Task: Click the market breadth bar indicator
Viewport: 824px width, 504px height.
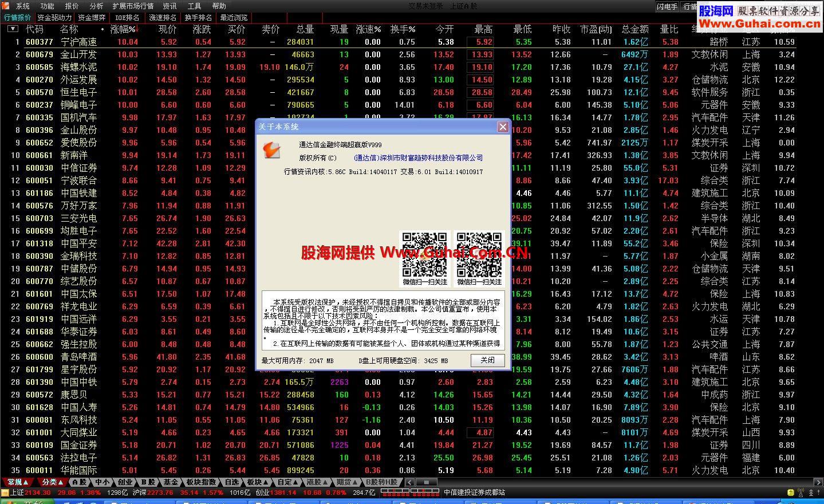Action: [410, 493]
